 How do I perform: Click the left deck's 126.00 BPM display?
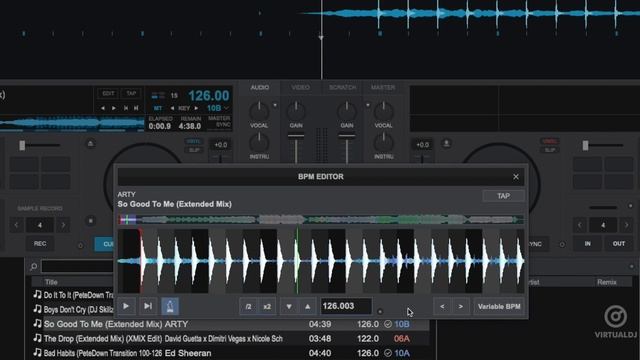(x=209, y=96)
